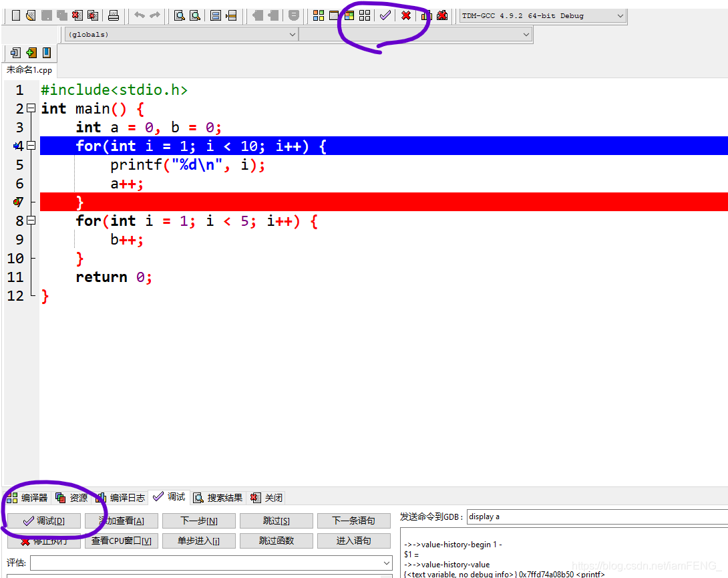
Task: Click the Compile and Run toolbar icon
Action: 349,16
